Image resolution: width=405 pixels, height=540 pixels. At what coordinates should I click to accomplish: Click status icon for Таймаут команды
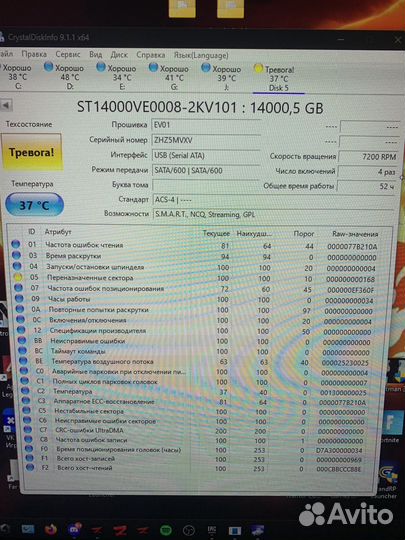(22, 351)
